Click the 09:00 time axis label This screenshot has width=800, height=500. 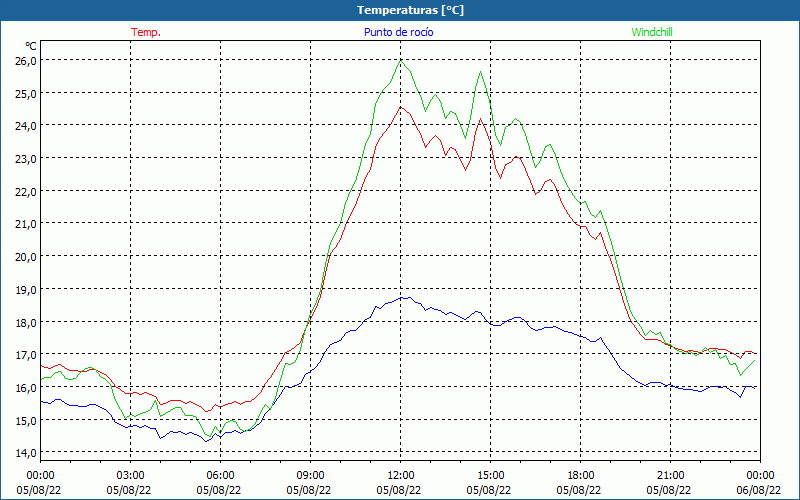310,475
